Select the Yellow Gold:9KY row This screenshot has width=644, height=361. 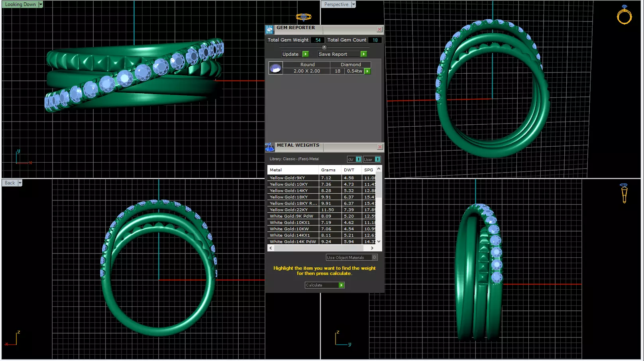tap(322, 178)
